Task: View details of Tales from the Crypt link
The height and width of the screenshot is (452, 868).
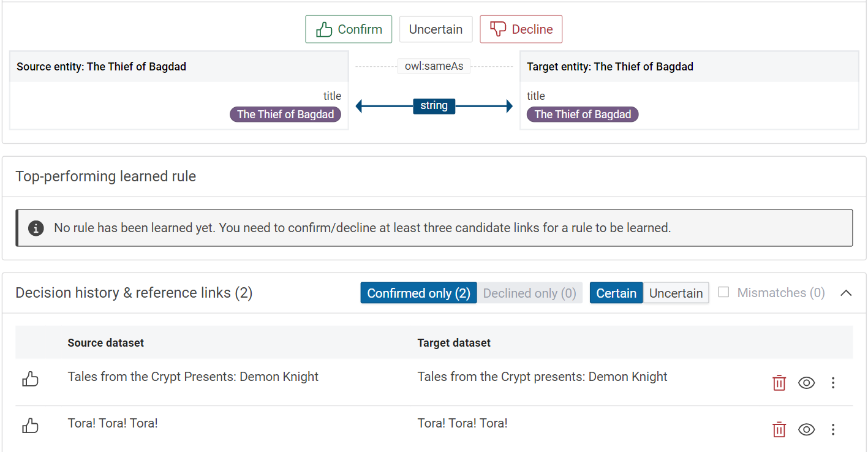Action: pos(806,383)
